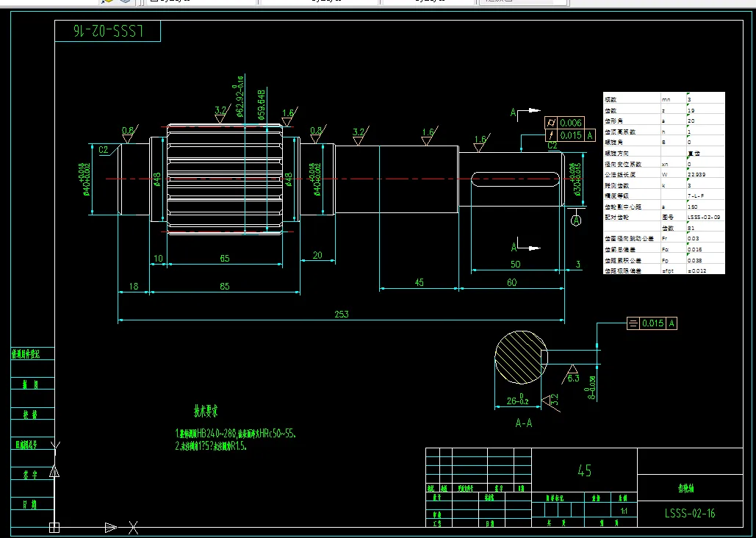Viewport: 756px width, 538px height.
Task: Click the 1:1 scale cell
Action: point(624,510)
